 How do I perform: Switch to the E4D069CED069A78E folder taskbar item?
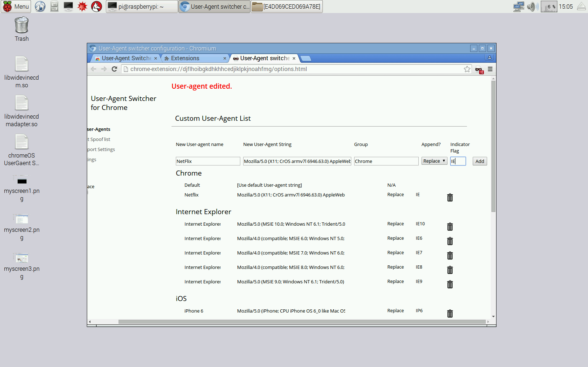click(287, 6)
